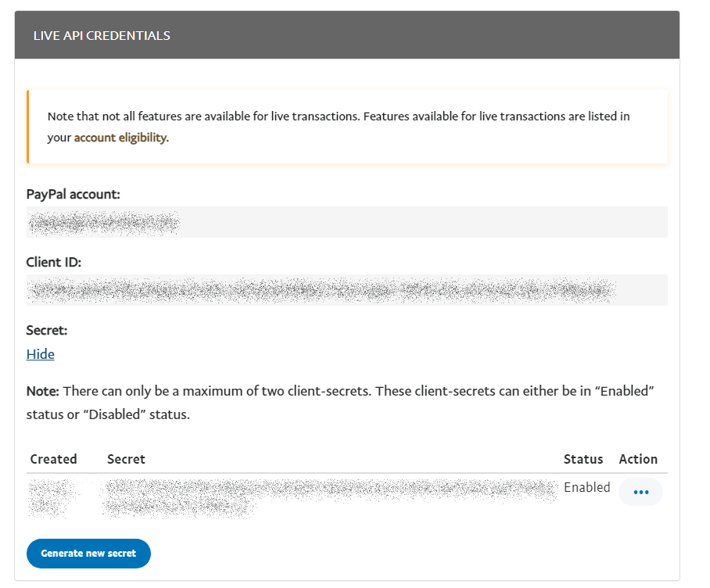Click the live transactions notice banner
The width and height of the screenshot is (710, 588).
click(348, 127)
